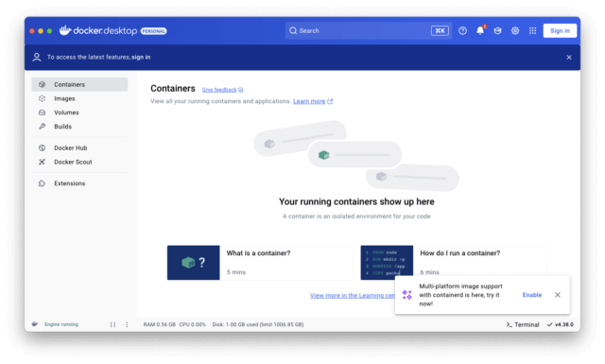Close the containerd notification popup

[x=558, y=295]
